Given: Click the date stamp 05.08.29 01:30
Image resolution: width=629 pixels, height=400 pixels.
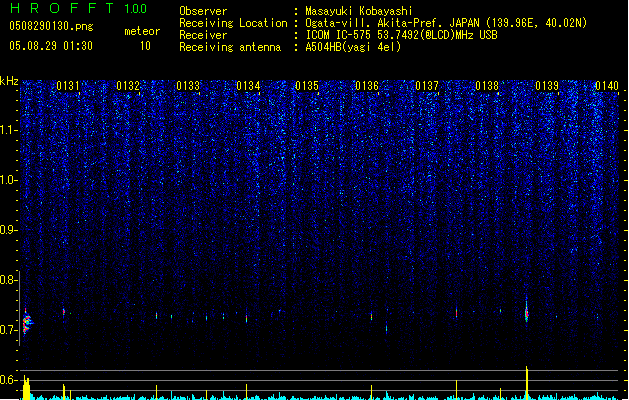Looking at the screenshot, I should click(x=51, y=46).
